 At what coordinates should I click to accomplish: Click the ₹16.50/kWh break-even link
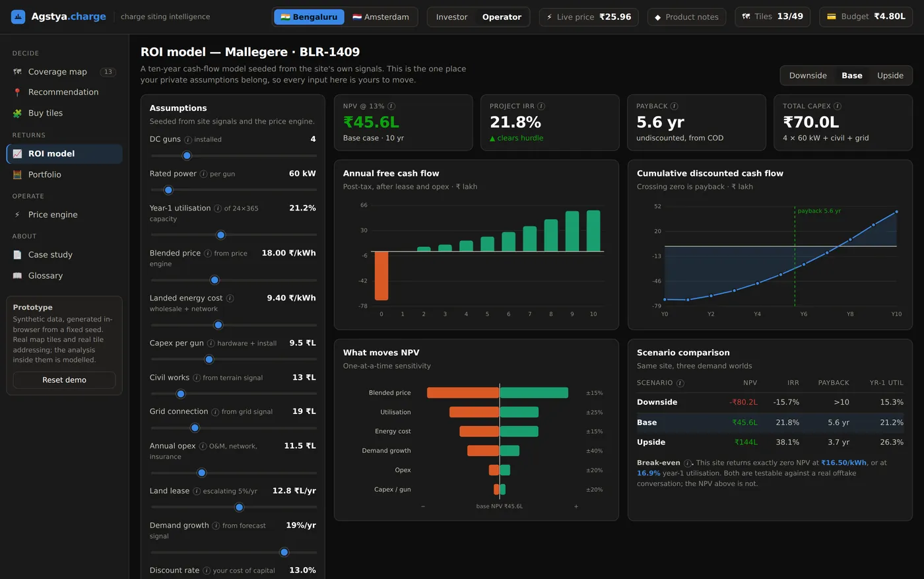[843, 463]
